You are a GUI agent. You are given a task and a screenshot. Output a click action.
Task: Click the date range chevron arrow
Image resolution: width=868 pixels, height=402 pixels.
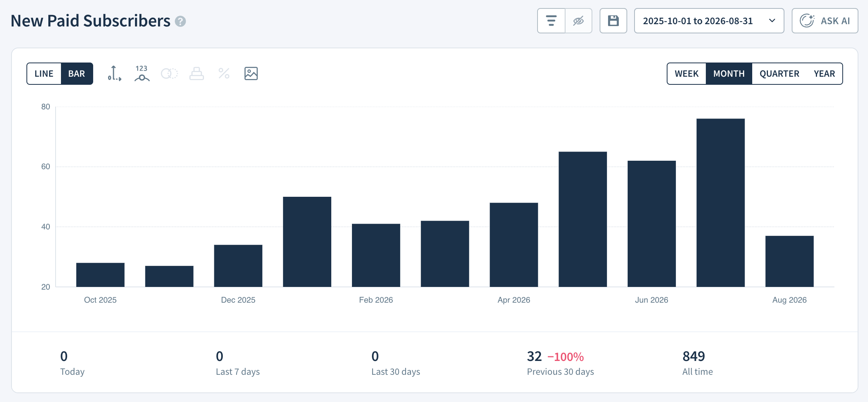point(772,21)
